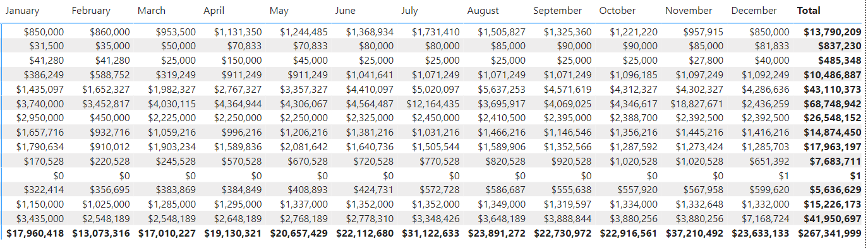Viewport: 868px width, 248px height.
Task: Select the $12,164,435 July value
Action: pos(433,103)
